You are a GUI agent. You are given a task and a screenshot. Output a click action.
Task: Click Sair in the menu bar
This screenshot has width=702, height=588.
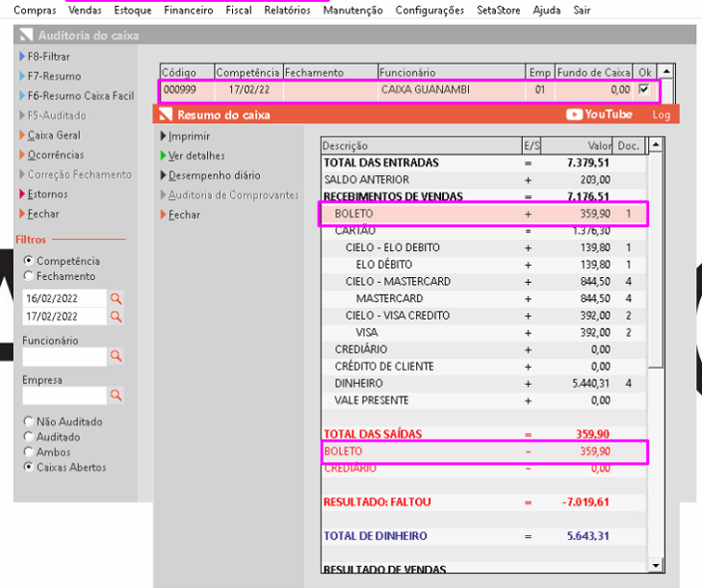(x=582, y=10)
